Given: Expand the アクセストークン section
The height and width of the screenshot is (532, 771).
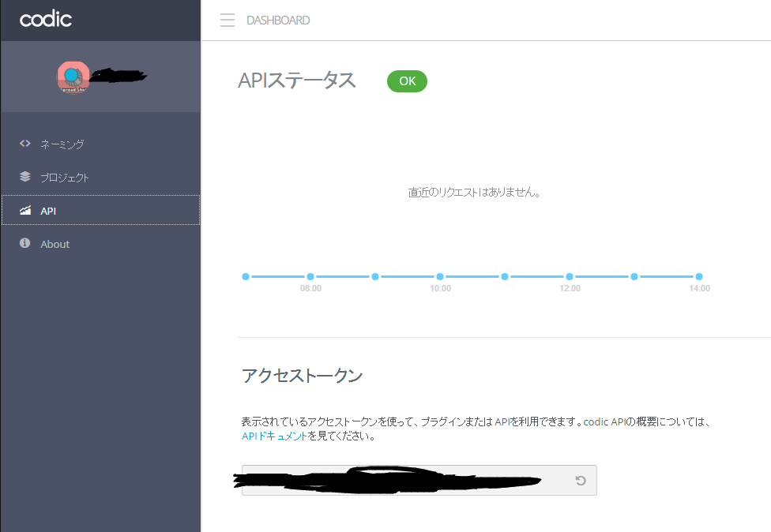Looking at the screenshot, I should [301, 376].
